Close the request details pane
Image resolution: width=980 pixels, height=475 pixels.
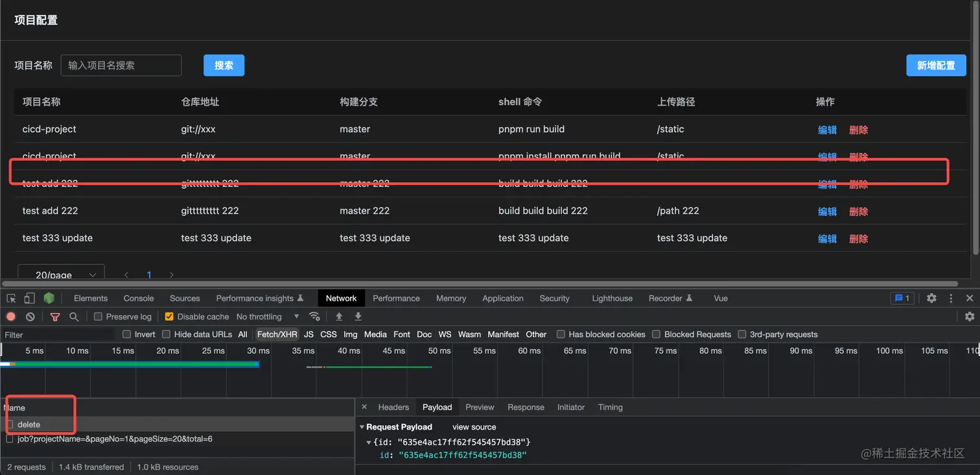click(364, 407)
